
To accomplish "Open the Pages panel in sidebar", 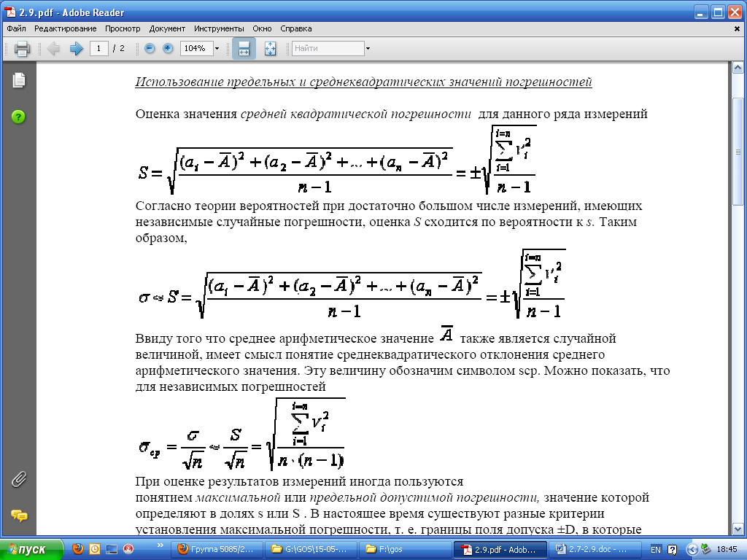I will 18,80.
